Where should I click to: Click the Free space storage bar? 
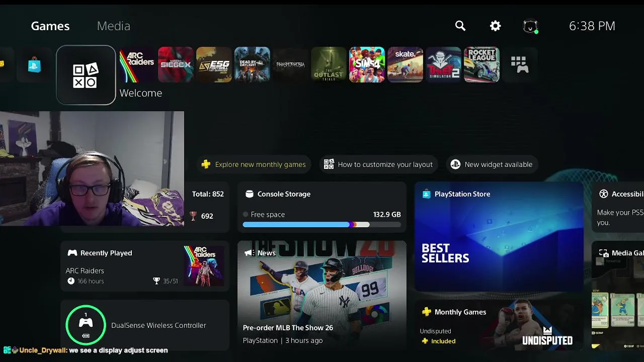[322, 225]
